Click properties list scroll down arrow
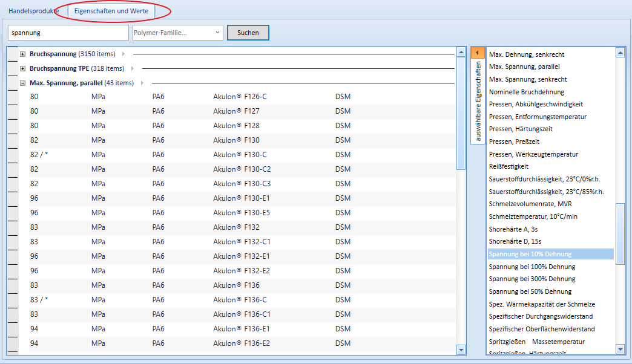Image resolution: width=632 pixels, height=364 pixels. [x=620, y=349]
